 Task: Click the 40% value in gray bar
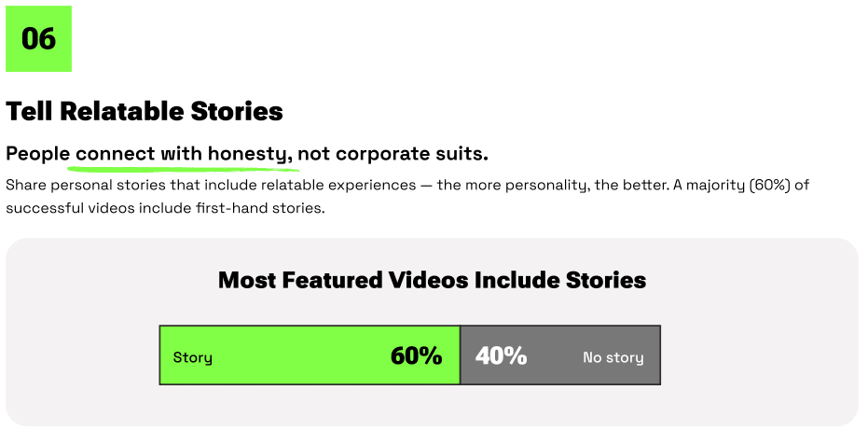click(x=502, y=355)
